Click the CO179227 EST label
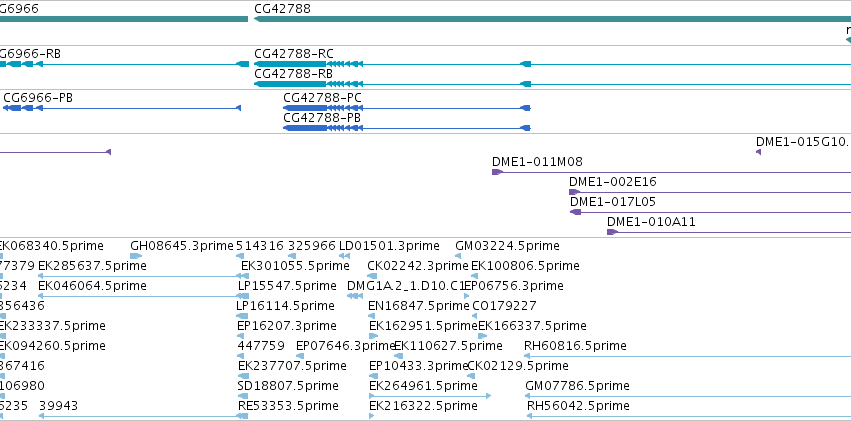851x421 pixels. pos(504,306)
